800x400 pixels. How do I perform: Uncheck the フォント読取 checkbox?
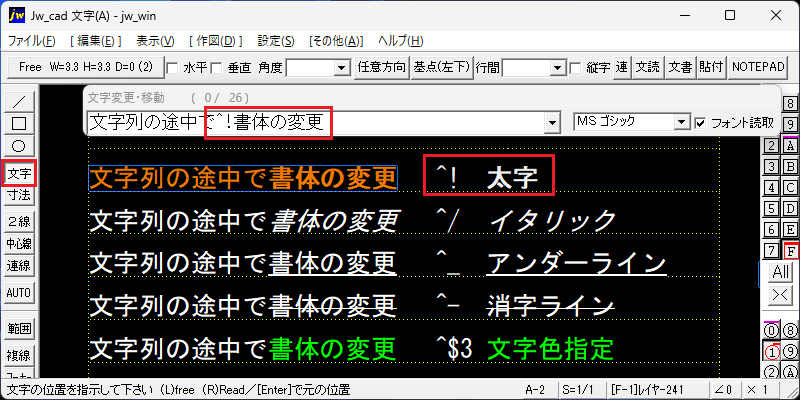700,123
